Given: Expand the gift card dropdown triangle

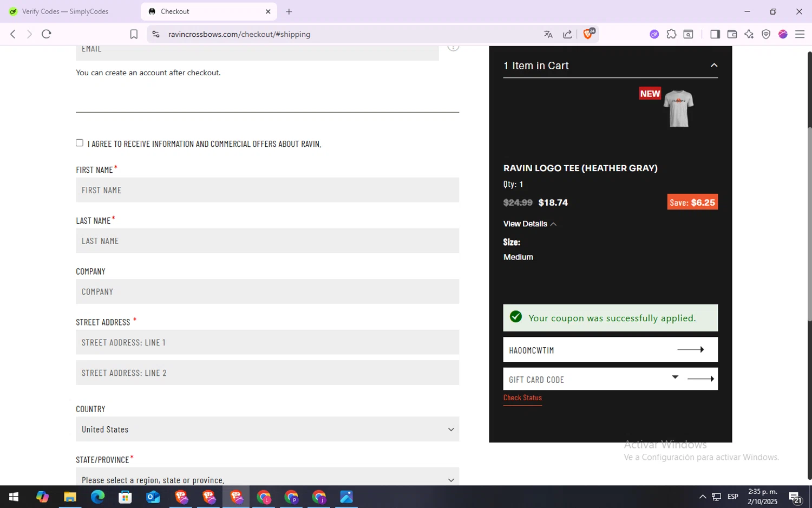Looking at the screenshot, I should coord(675,377).
